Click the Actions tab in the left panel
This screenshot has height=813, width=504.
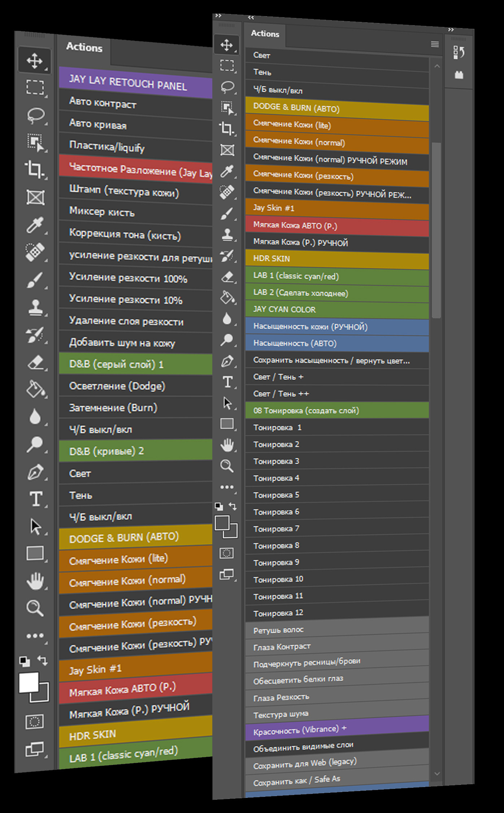click(x=84, y=47)
